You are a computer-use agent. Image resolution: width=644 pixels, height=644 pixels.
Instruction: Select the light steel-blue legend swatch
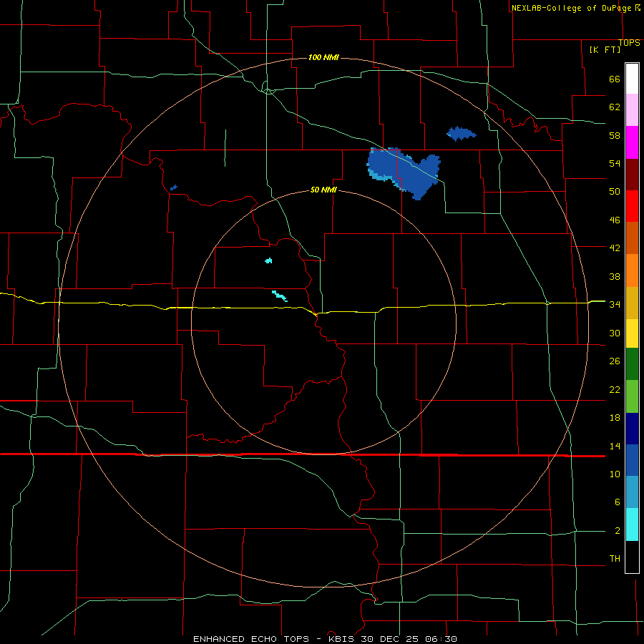coord(632,492)
